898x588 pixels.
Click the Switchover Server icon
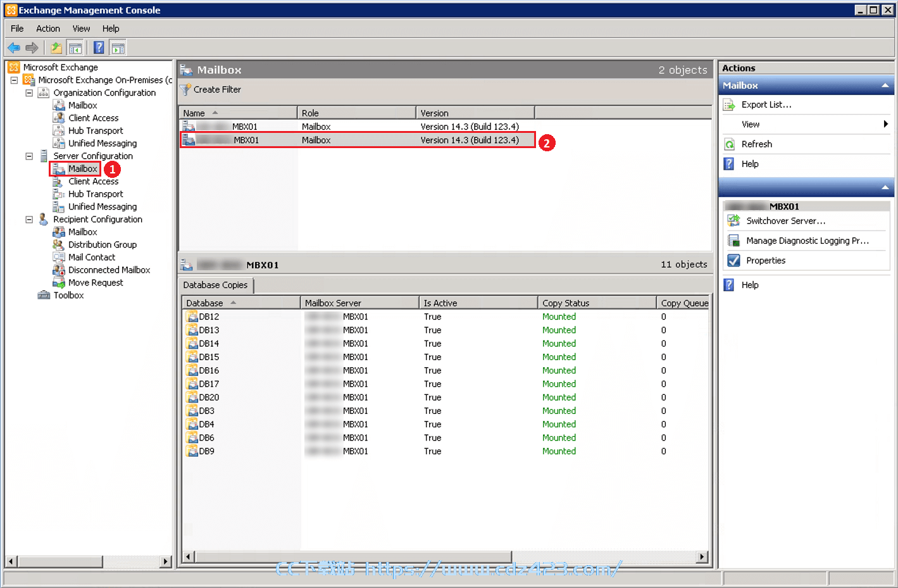click(x=733, y=221)
